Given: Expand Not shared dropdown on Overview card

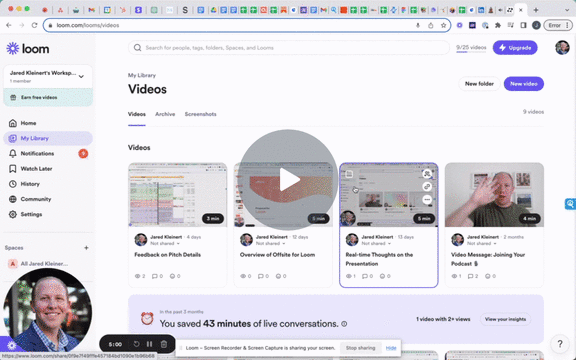Looking at the screenshot, I should click(270, 244).
